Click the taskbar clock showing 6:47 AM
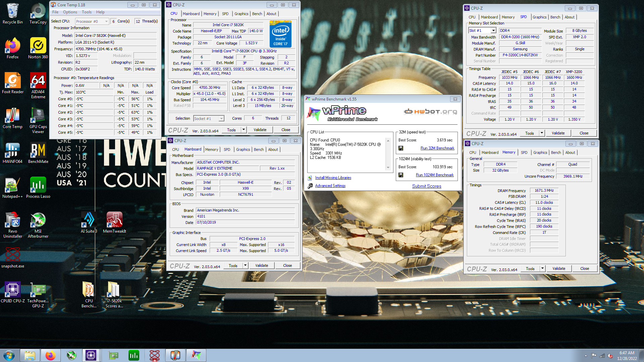Image resolution: width=644 pixels, height=362 pixels. pos(627,356)
